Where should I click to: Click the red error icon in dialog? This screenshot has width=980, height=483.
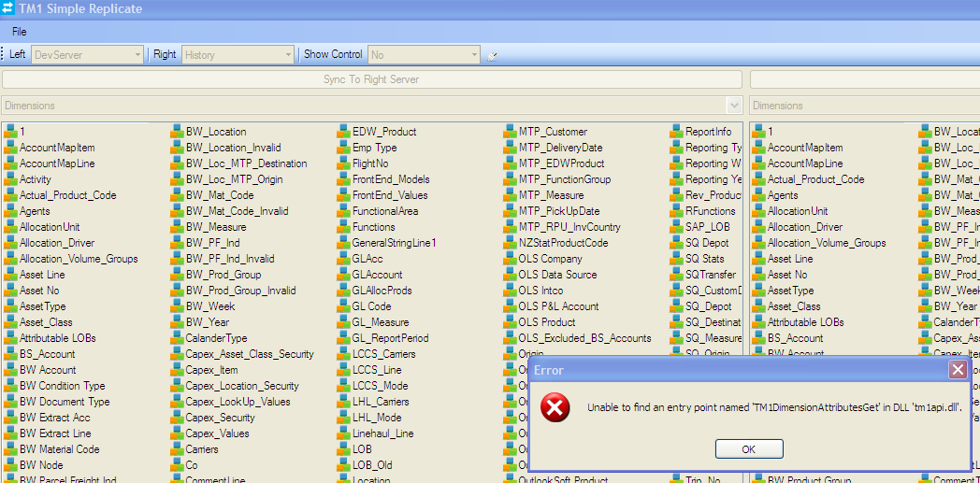pyautogui.click(x=555, y=407)
